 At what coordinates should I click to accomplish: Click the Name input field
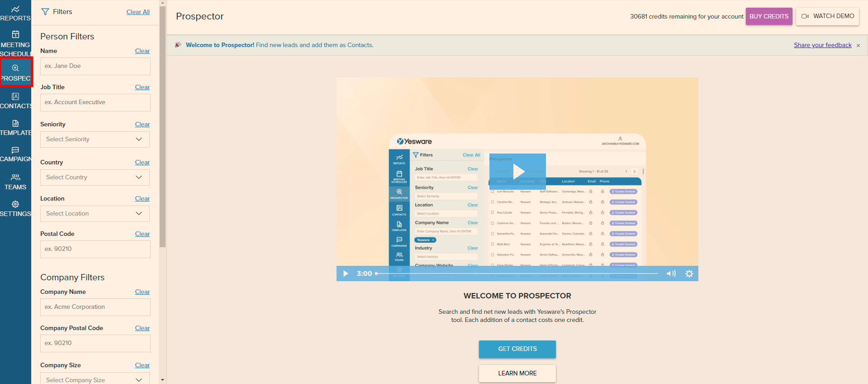(95, 66)
